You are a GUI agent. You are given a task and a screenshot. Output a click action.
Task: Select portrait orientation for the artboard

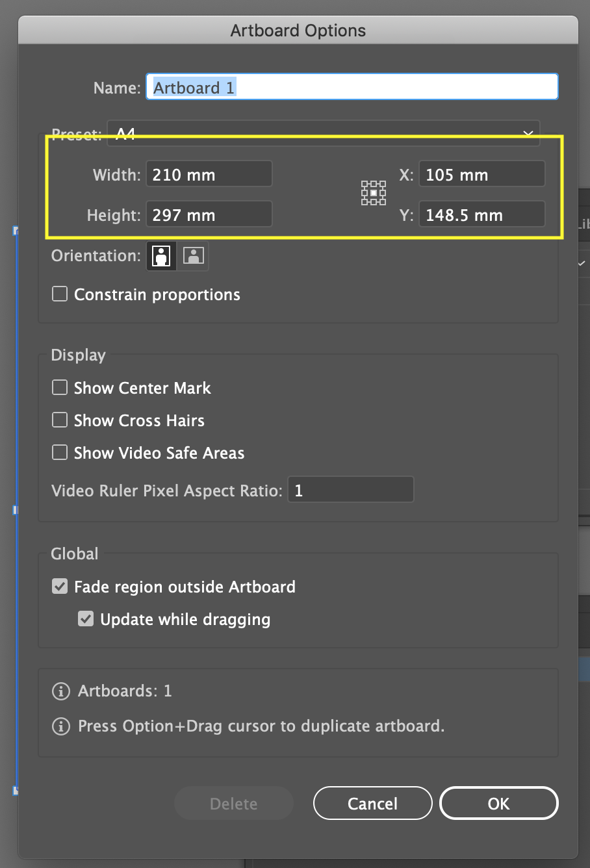pyautogui.click(x=160, y=255)
